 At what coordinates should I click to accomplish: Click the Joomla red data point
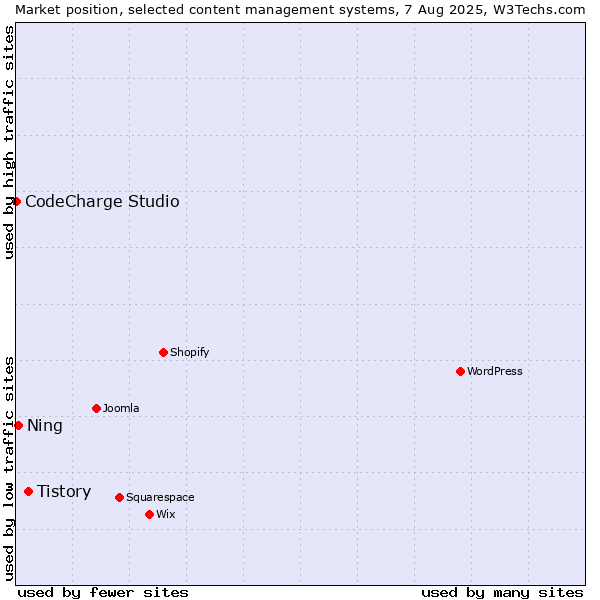point(96,408)
